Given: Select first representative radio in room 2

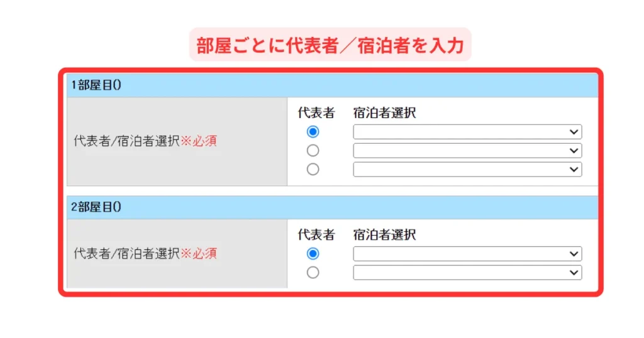Looking at the screenshot, I should point(313,254).
